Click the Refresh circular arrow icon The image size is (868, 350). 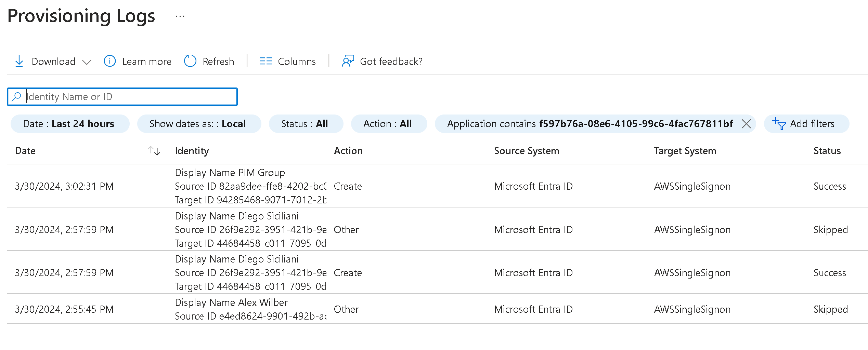pos(190,61)
